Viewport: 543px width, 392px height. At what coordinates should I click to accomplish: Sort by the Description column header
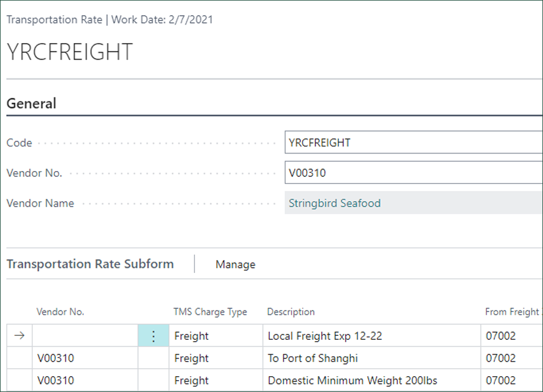click(291, 312)
